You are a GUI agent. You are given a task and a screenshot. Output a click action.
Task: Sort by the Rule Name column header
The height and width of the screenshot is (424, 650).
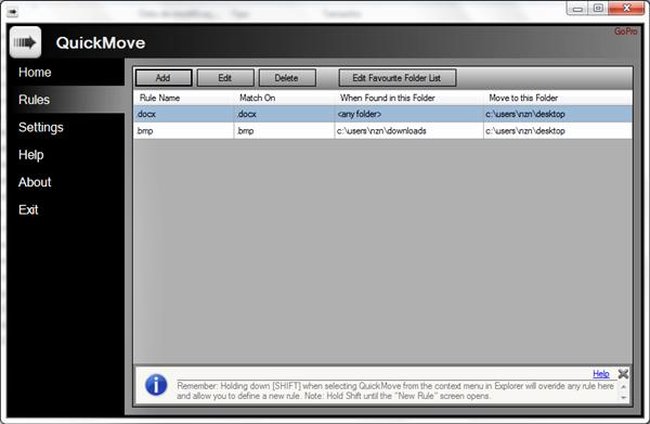click(184, 98)
